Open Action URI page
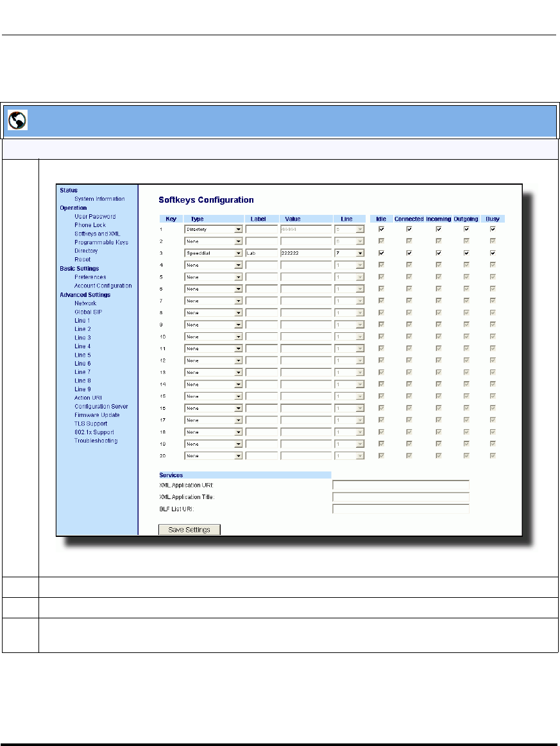The image size is (560, 746). click(88, 398)
